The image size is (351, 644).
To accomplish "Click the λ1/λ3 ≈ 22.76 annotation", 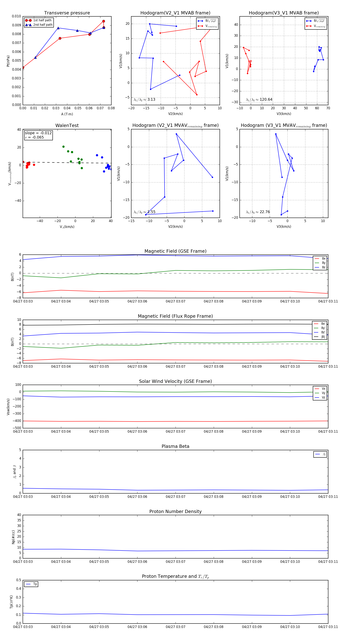I will point(258,212).
